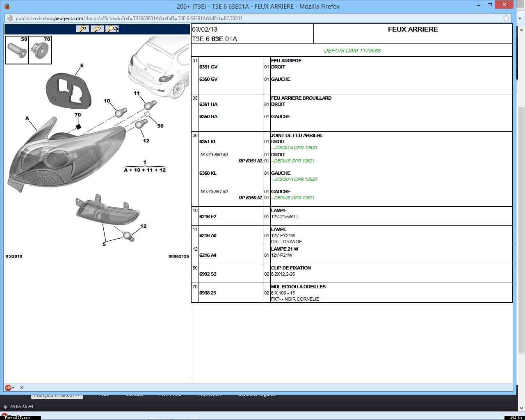Click the Firefox logo in title bar
The height and width of the screenshot is (420, 525).
[7, 6]
